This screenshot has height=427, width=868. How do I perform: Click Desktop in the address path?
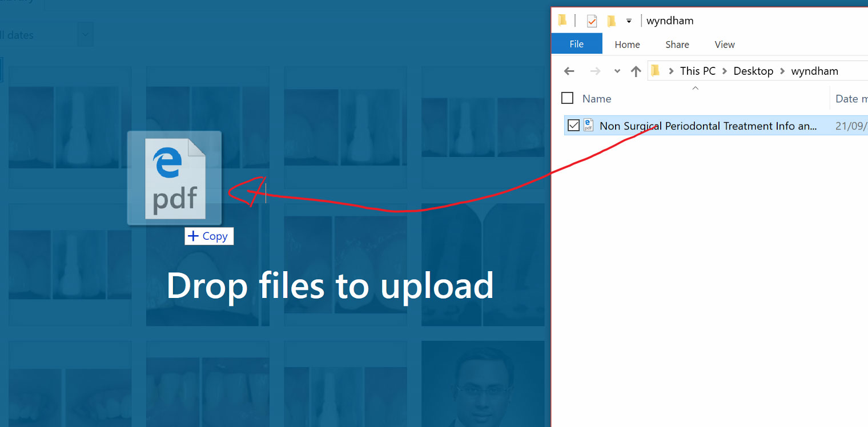753,71
